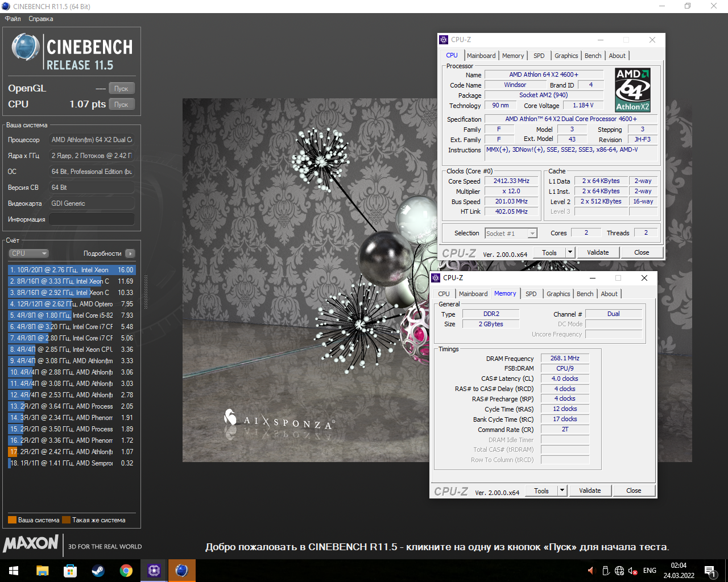Select CPU tab in lower CPU-Z
The height and width of the screenshot is (582, 728).
444,294
